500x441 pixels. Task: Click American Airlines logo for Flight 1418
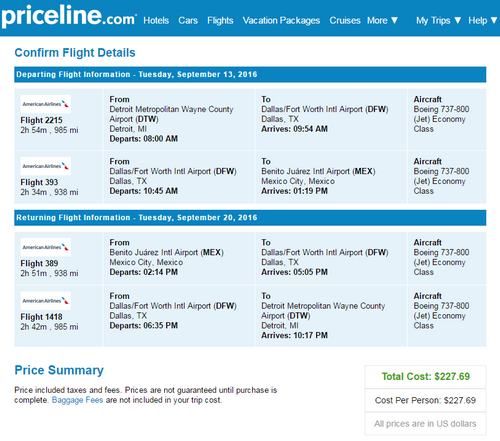pyautogui.click(x=46, y=301)
